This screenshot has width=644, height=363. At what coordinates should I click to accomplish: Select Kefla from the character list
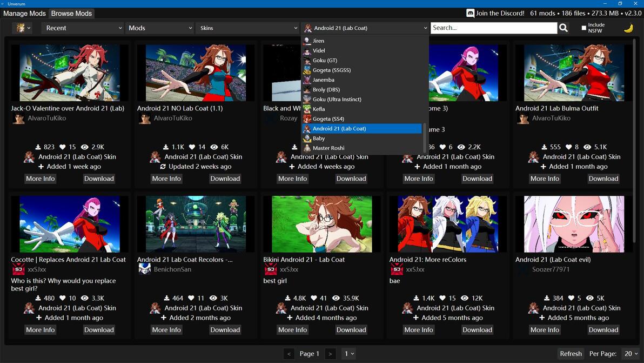click(362, 109)
